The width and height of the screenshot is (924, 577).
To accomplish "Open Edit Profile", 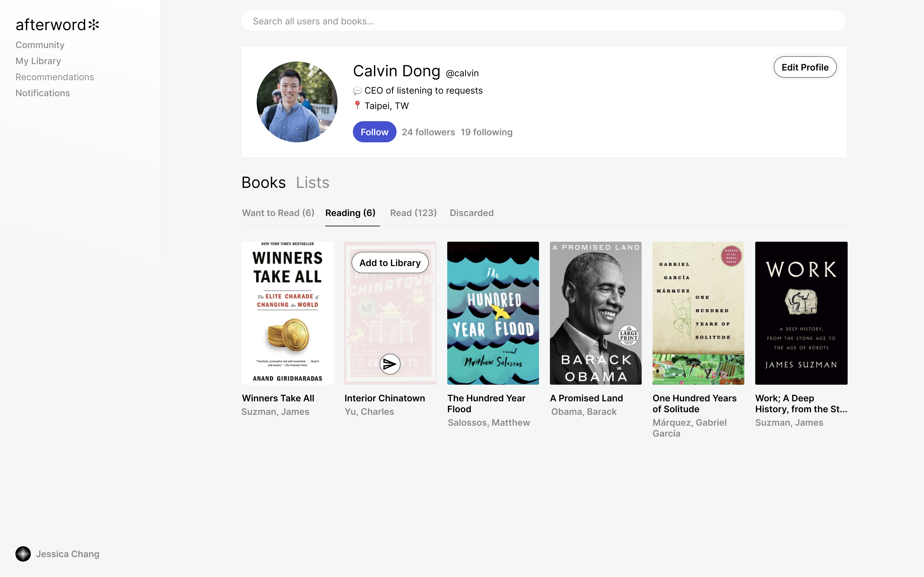I will coord(805,67).
